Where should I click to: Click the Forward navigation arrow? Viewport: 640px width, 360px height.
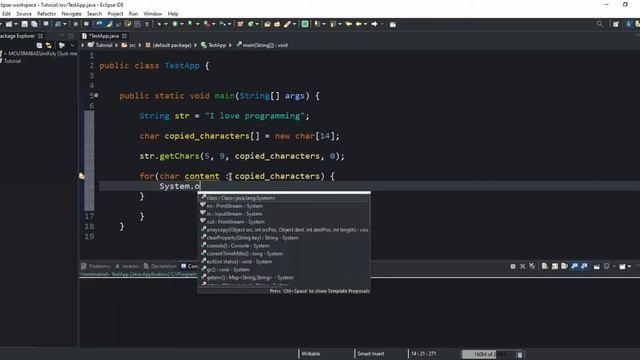coord(374,24)
